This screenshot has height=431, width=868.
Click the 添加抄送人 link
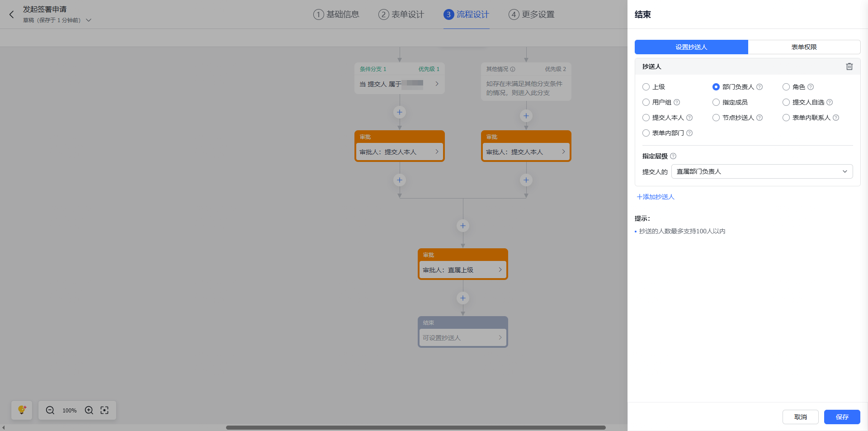[x=656, y=197]
